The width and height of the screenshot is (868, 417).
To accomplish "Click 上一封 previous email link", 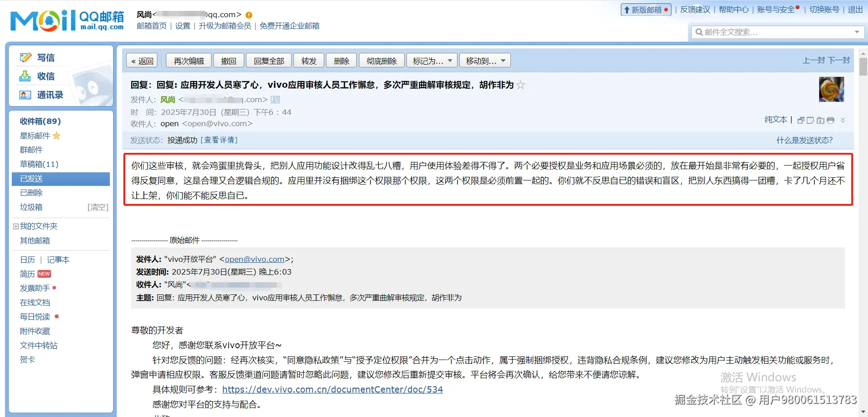I will coord(813,60).
